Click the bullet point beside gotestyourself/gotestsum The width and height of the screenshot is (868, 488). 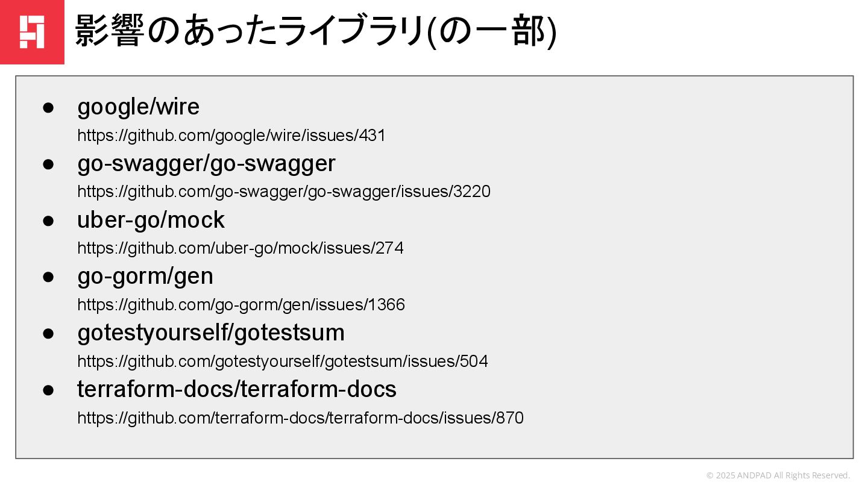tap(48, 334)
